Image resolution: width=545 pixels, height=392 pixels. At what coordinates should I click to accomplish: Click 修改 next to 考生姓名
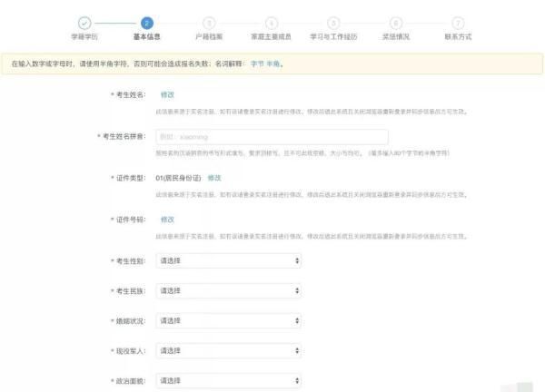tap(167, 94)
